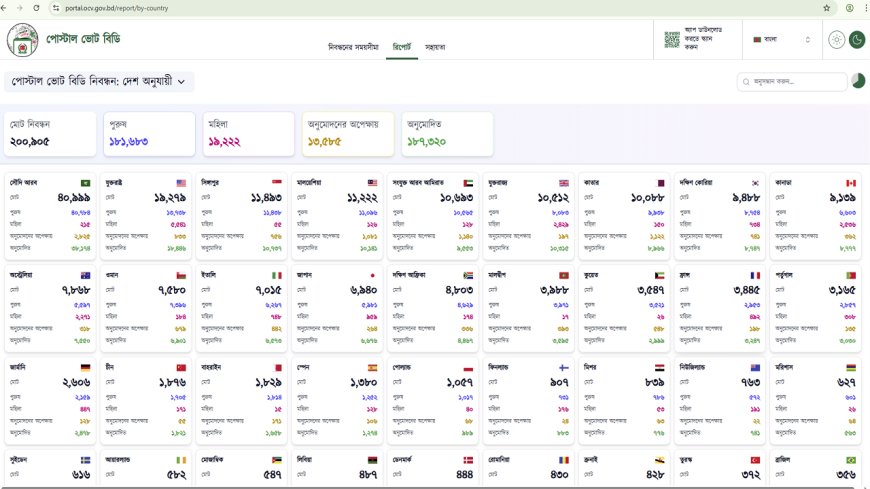Click the Japan flag icon
This screenshot has width=870, height=489.
(372, 274)
